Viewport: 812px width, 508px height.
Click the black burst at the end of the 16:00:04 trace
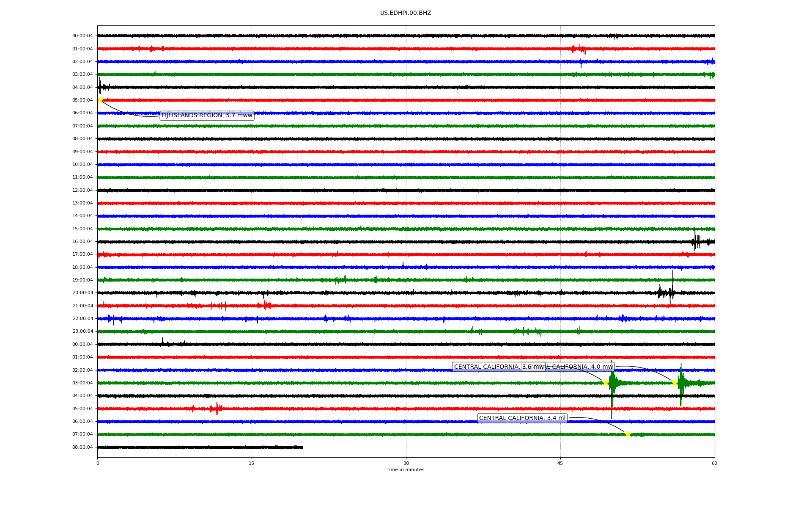tap(696, 241)
